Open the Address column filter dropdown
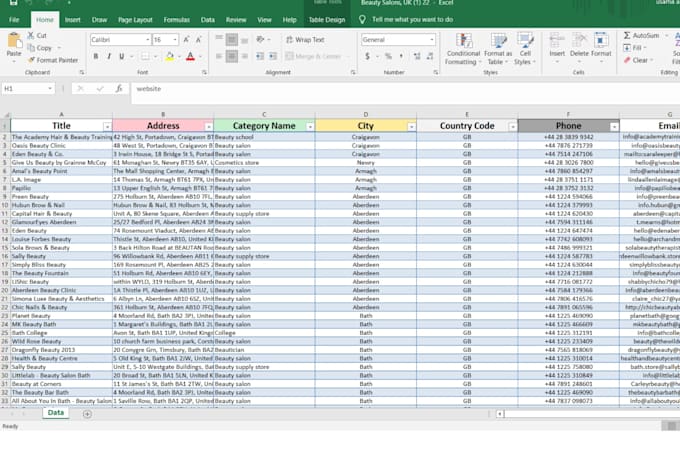The width and height of the screenshot is (680, 453). click(209, 127)
